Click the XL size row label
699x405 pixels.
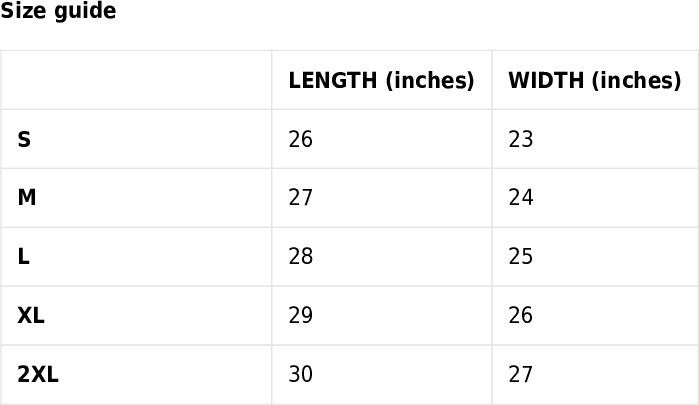click(31, 316)
